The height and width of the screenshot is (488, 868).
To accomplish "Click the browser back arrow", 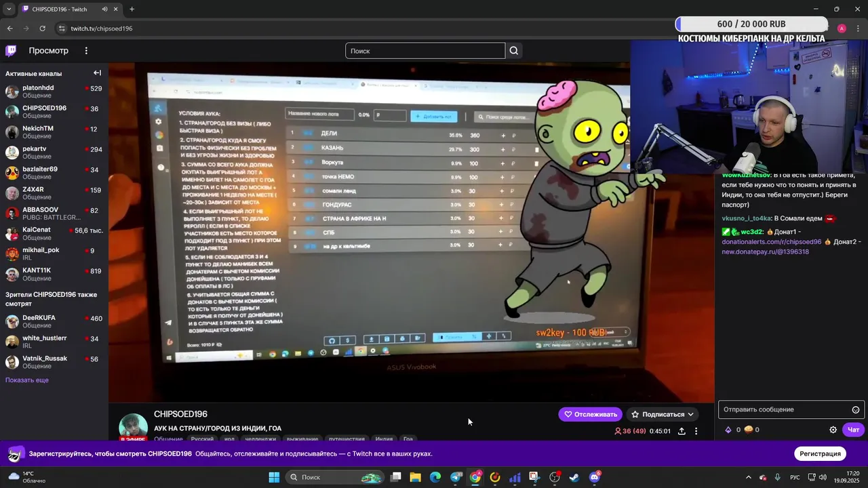I will pyautogui.click(x=9, y=28).
